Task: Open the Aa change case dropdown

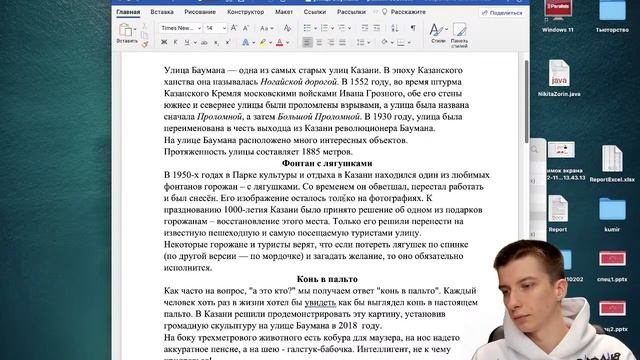Action: click(x=267, y=28)
